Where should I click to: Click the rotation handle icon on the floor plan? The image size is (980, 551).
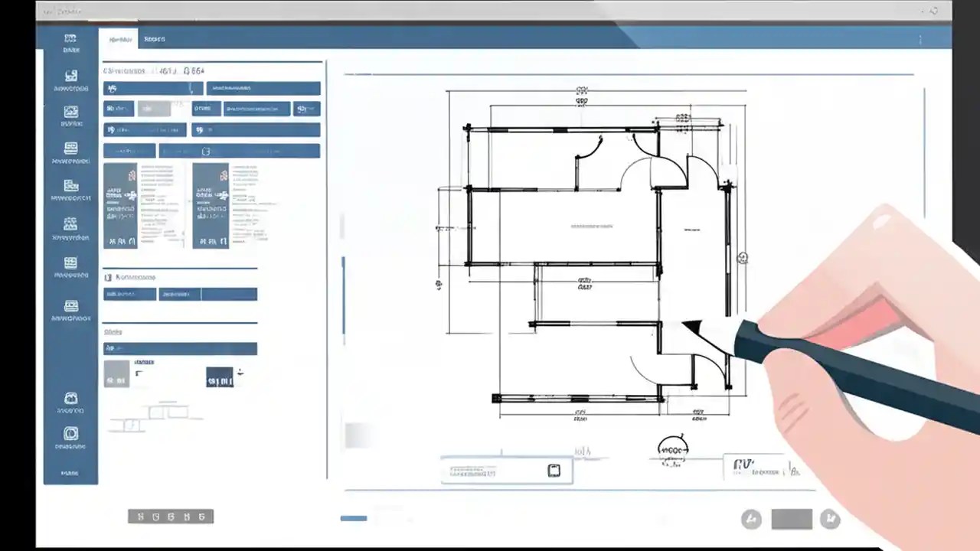tap(742, 258)
